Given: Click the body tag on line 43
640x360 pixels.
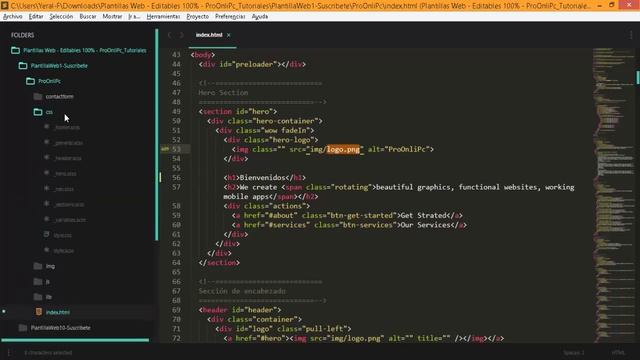Looking at the screenshot, I should pos(203,55).
